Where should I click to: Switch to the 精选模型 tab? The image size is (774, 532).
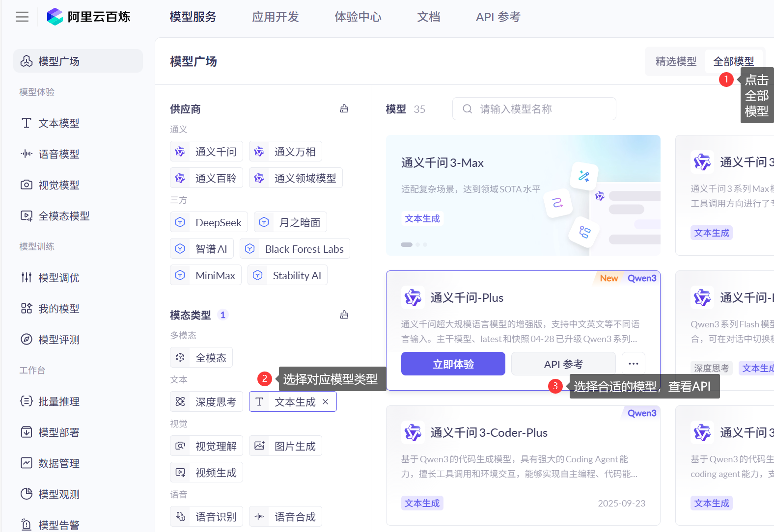[676, 61]
